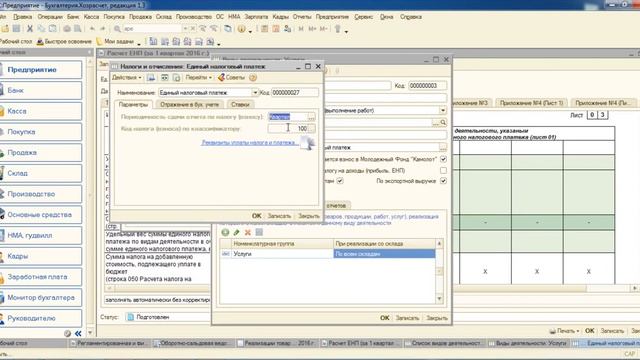Open the Calculator icon in main toolbar

click(264, 29)
